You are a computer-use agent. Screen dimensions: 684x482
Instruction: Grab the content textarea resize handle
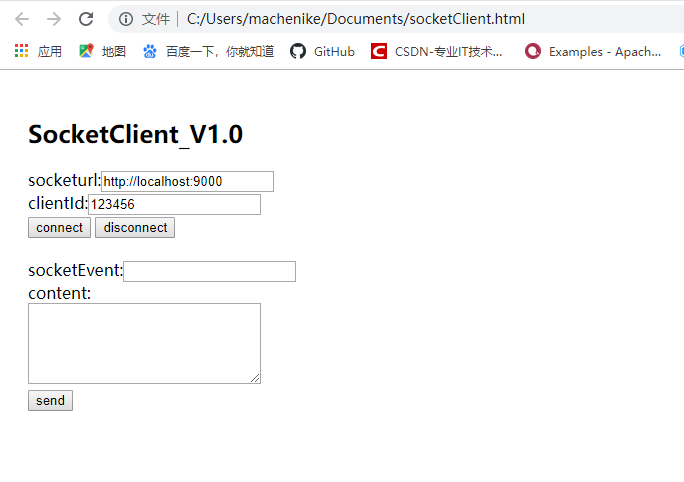point(256,379)
